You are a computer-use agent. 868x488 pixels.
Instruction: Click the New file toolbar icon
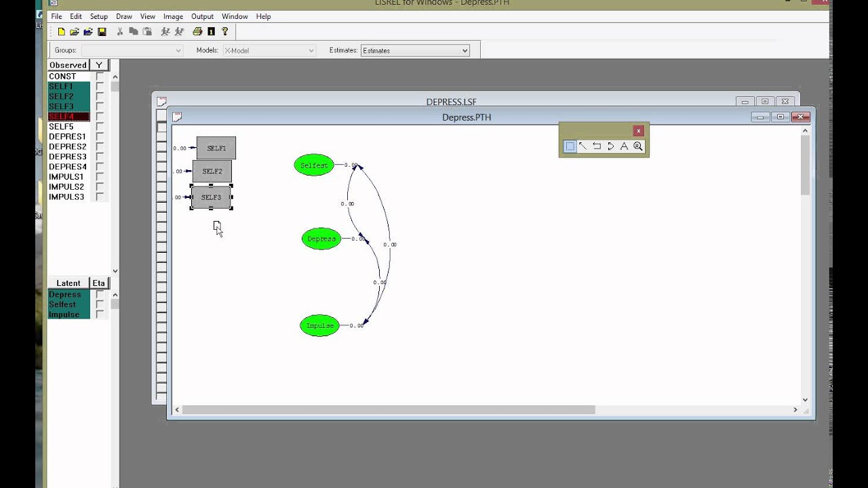click(62, 32)
